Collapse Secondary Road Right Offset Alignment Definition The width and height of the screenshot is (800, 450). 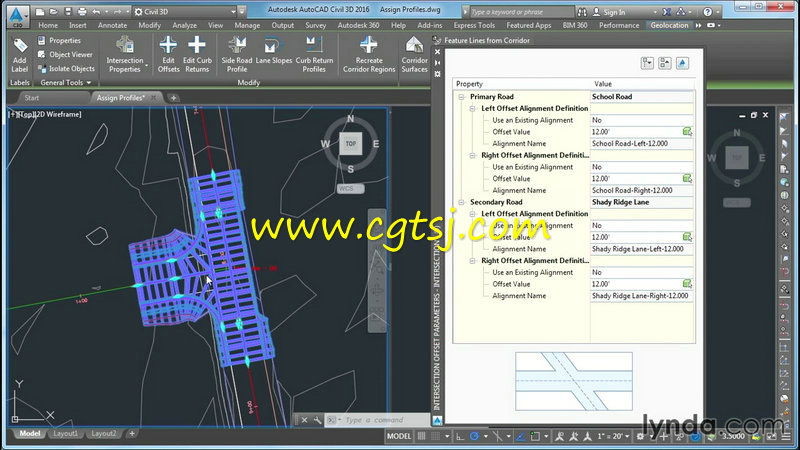click(x=472, y=261)
